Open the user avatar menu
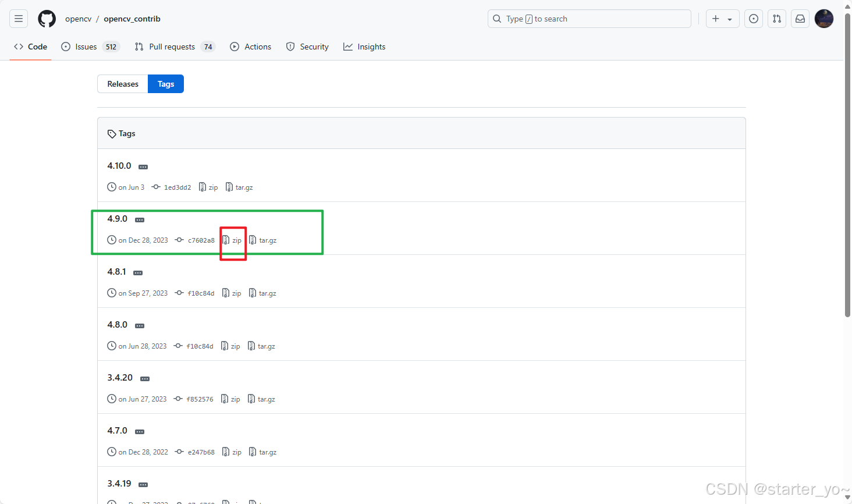The image size is (852, 504). tap(824, 19)
